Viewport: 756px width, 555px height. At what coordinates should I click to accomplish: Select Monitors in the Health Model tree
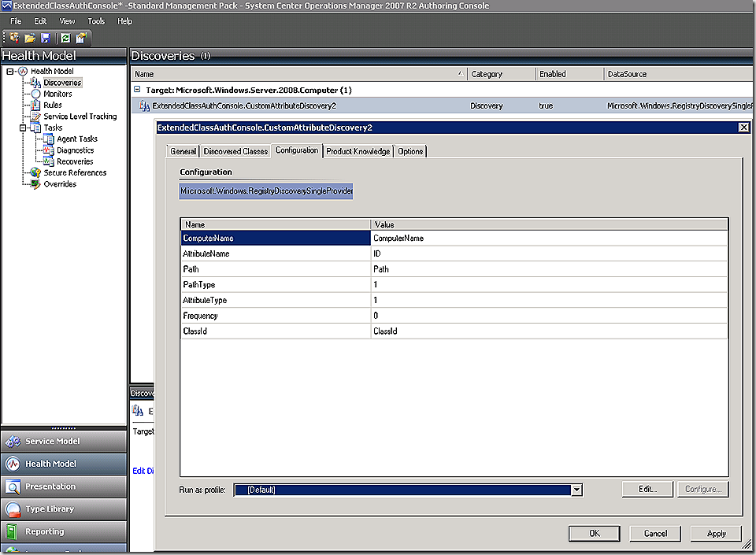point(57,94)
